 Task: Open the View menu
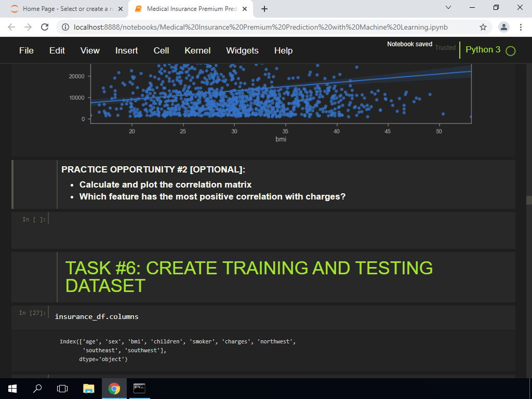(x=90, y=50)
